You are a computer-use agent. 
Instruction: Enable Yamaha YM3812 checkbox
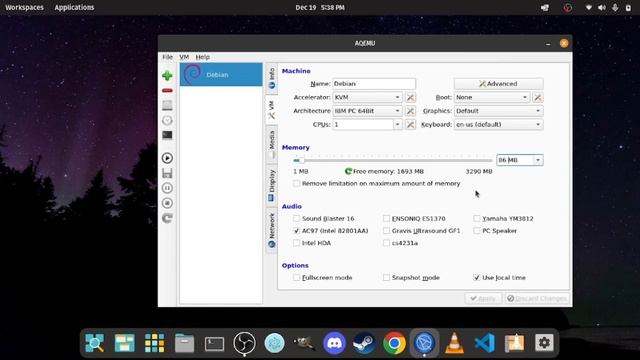click(x=476, y=219)
